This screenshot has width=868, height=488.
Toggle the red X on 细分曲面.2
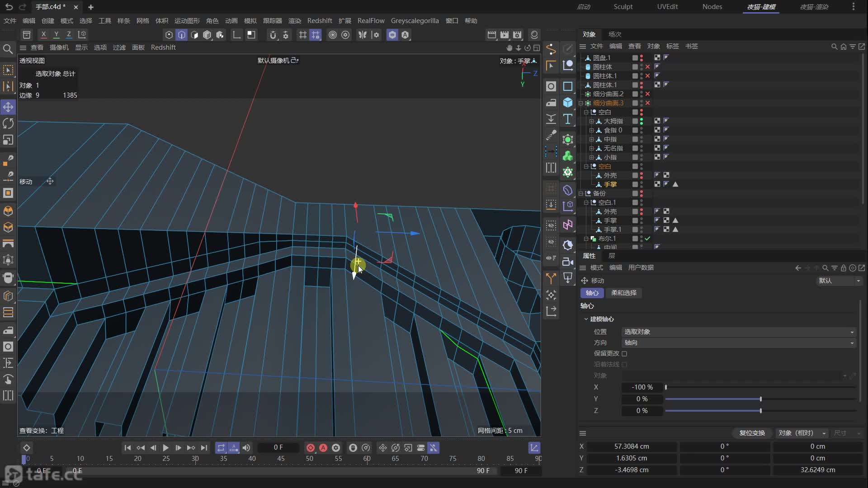[647, 94]
